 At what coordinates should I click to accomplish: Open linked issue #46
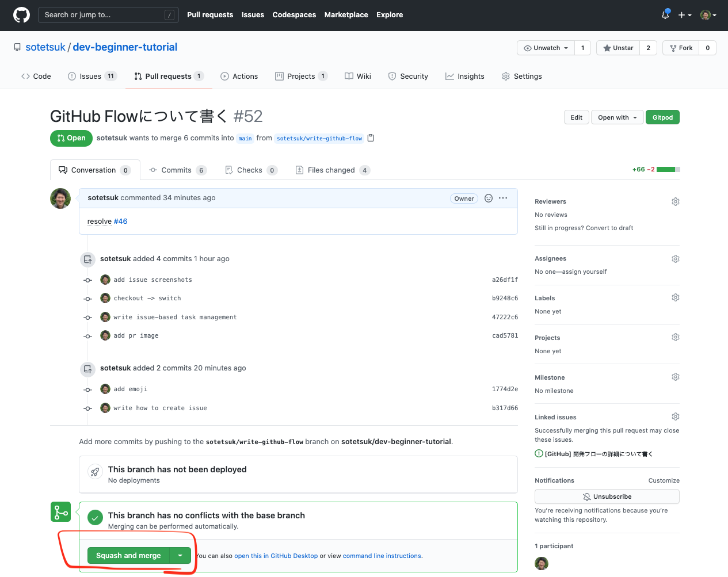(x=120, y=221)
